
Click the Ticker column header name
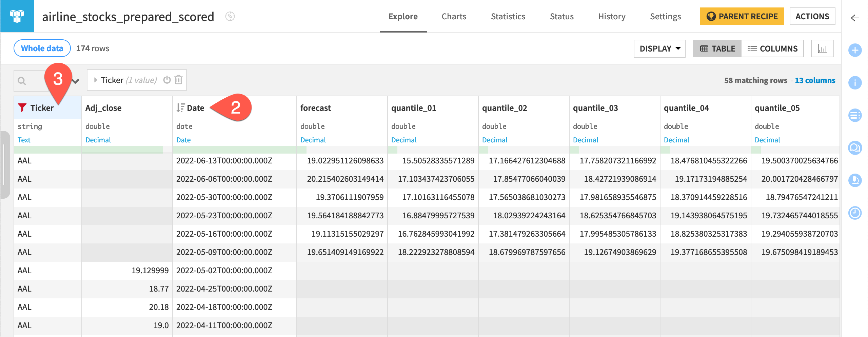tap(42, 108)
